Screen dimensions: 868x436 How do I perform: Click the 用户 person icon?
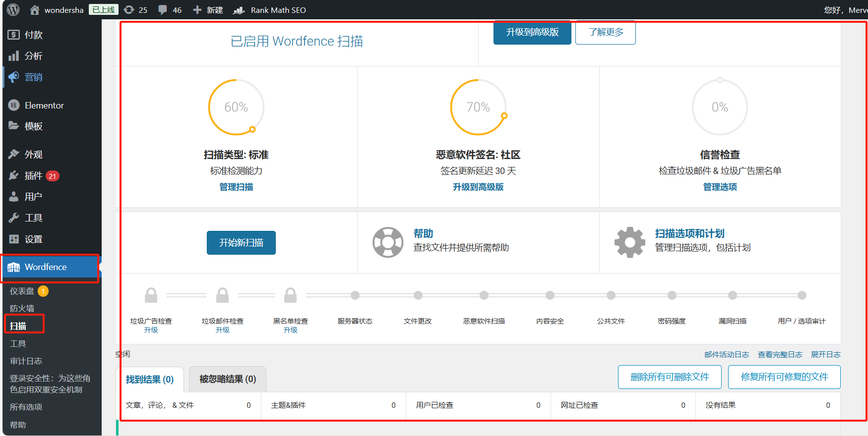pos(14,197)
